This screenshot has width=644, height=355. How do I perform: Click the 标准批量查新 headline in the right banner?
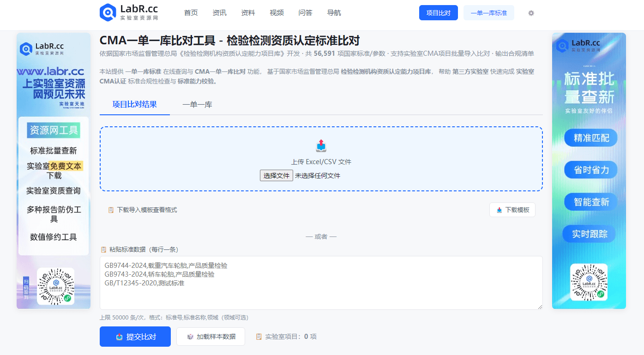(x=590, y=88)
